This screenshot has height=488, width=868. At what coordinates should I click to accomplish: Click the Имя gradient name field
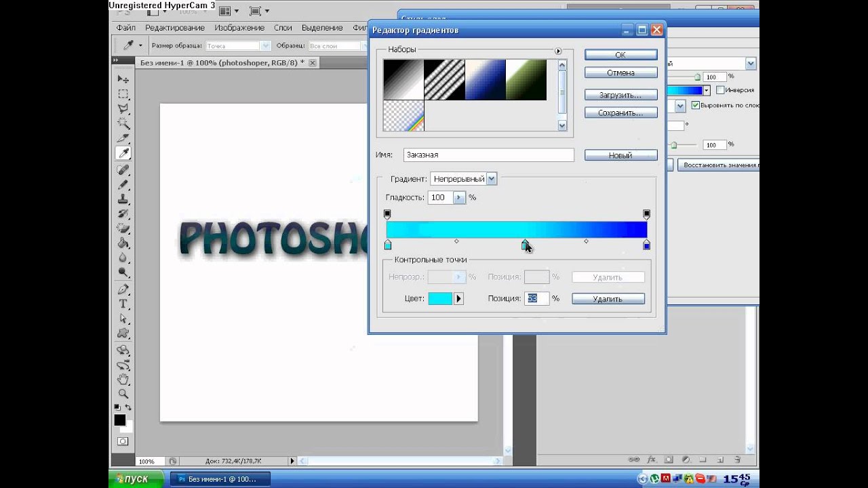pos(488,155)
